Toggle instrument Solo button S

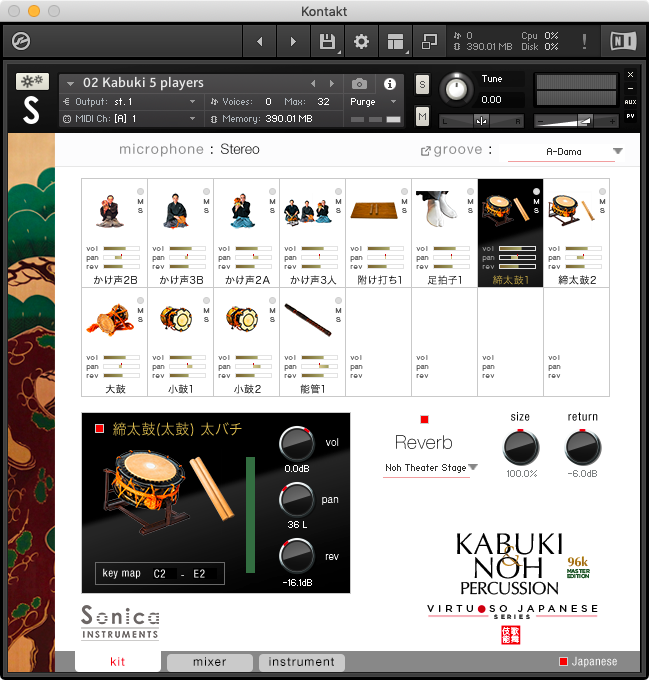pos(422,85)
